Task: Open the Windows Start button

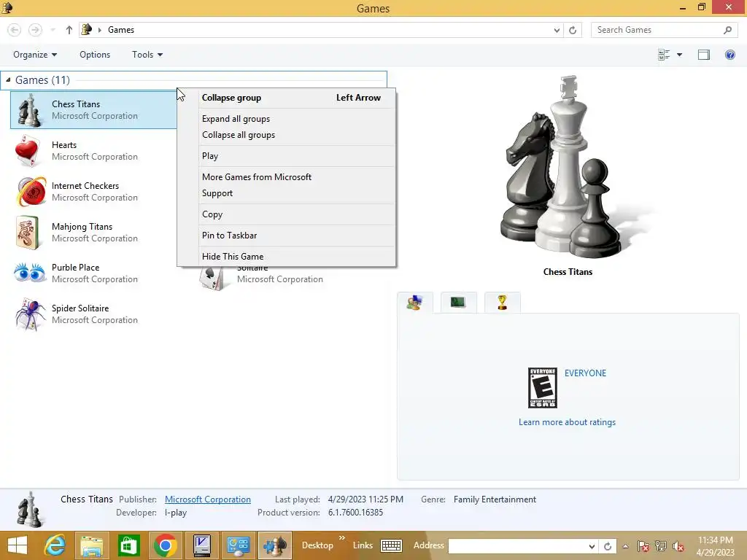Action: pyautogui.click(x=18, y=545)
